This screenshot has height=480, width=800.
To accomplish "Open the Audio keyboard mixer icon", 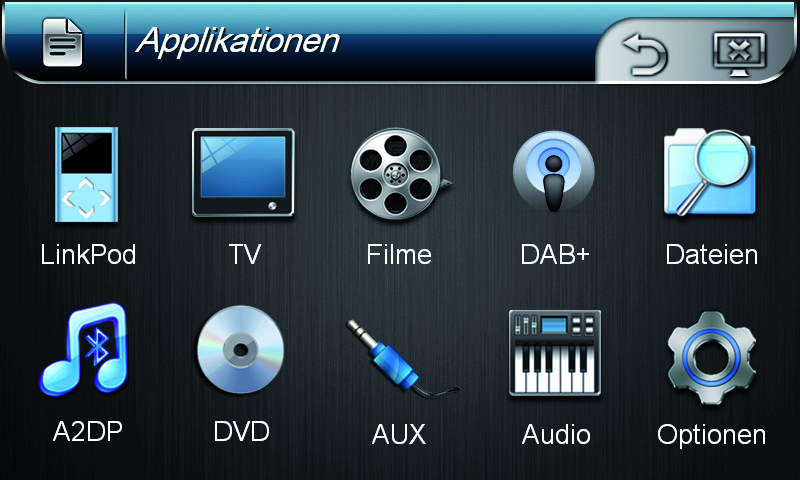I will 555,352.
